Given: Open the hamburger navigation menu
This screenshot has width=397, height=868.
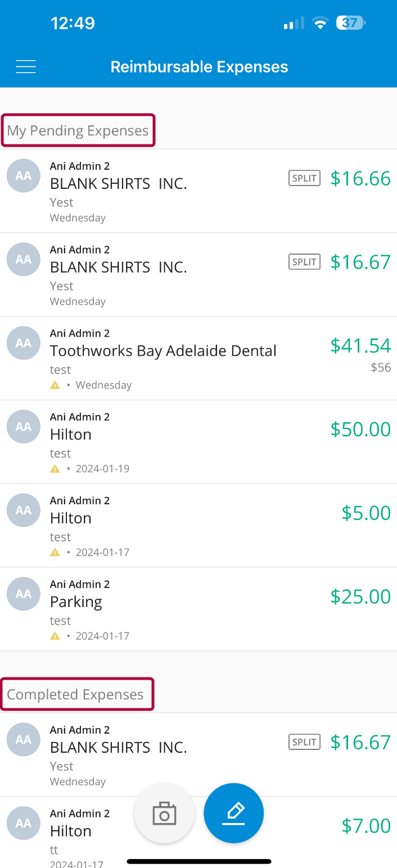Looking at the screenshot, I should (x=25, y=66).
